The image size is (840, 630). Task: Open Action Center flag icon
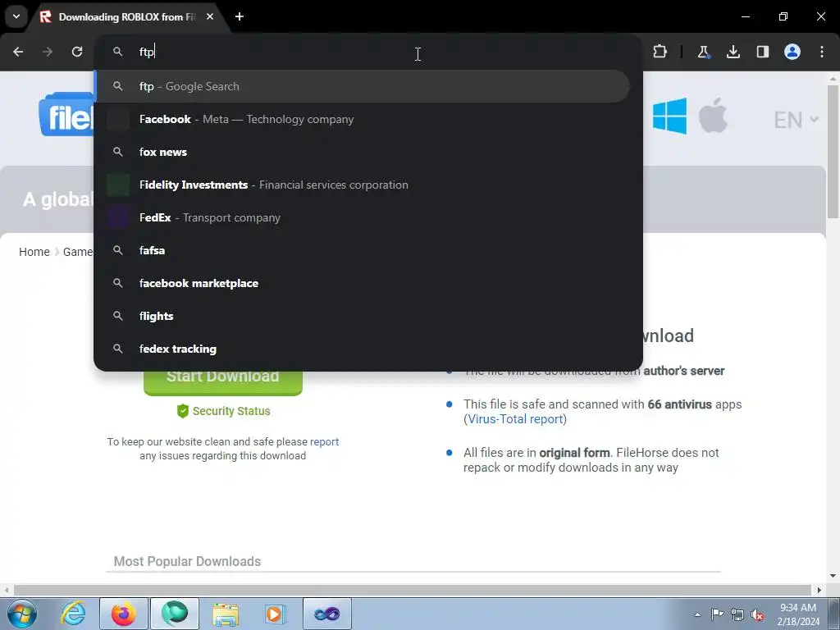tap(717, 614)
